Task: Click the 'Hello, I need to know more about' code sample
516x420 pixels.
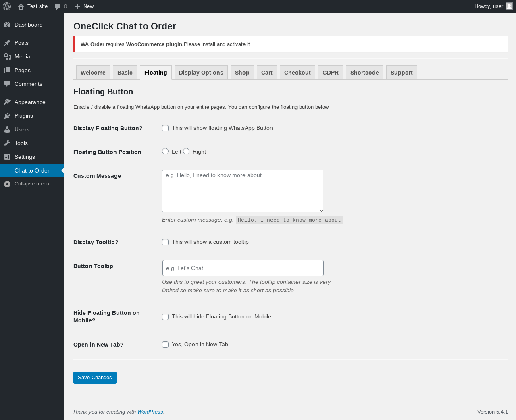Action: click(x=289, y=220)
